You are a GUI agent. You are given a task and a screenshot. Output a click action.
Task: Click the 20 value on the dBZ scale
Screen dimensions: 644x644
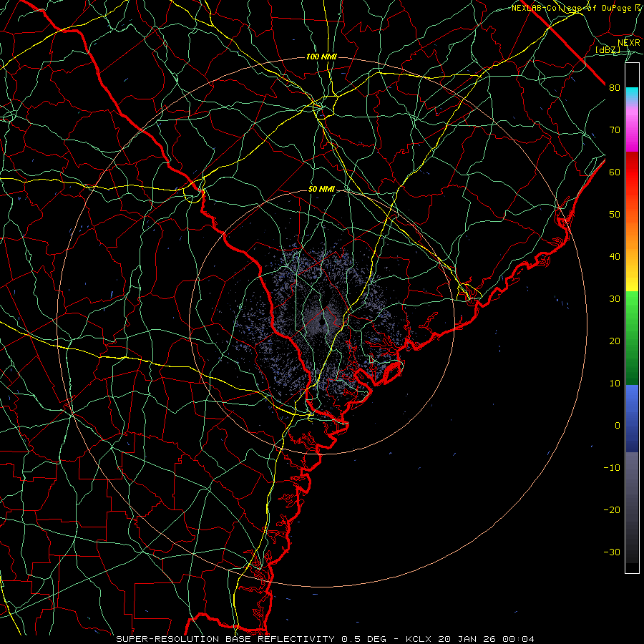pos(615,341)
